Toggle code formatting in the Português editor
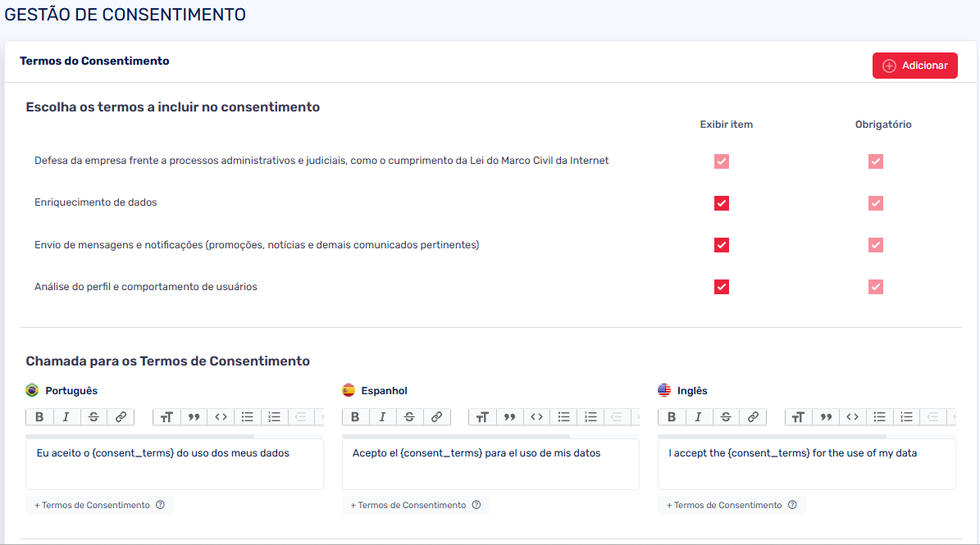 coord(221,417)
